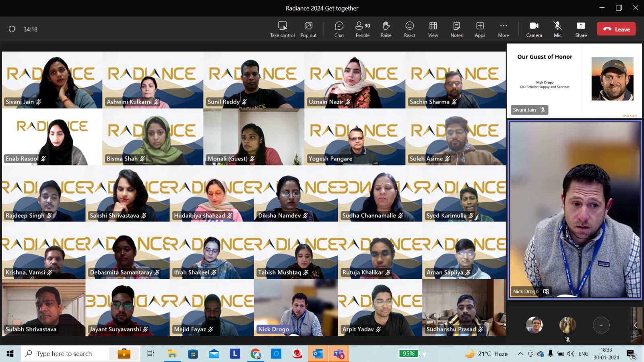Click Monali (Guest) video tile
This screenshot has height=362, width=644.
(254, 137)
